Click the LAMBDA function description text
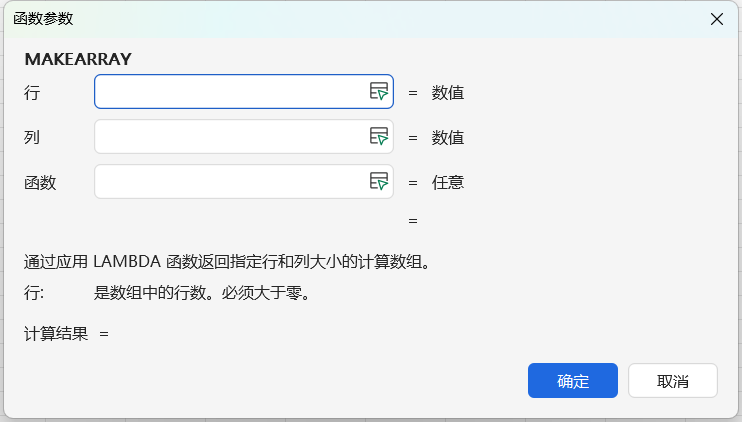742x422 pixels. (x=227, y=263)
